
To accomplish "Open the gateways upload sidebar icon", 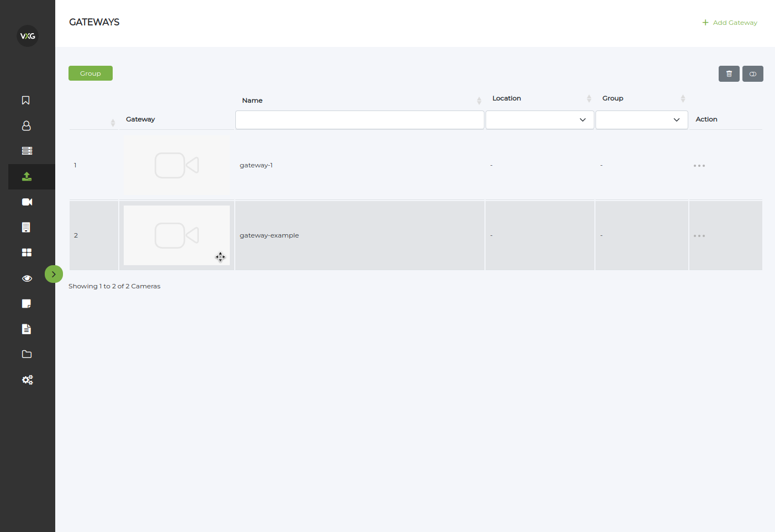I will click(27, 176).
